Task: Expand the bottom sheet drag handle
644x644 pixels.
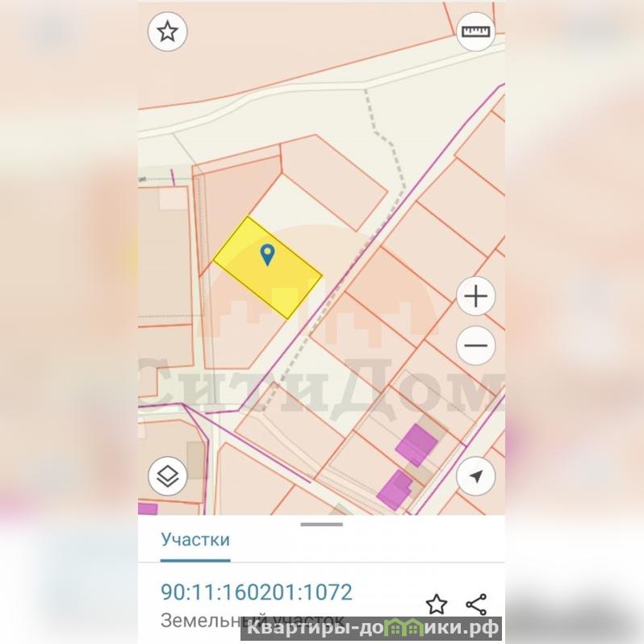Action: point(321,525)
